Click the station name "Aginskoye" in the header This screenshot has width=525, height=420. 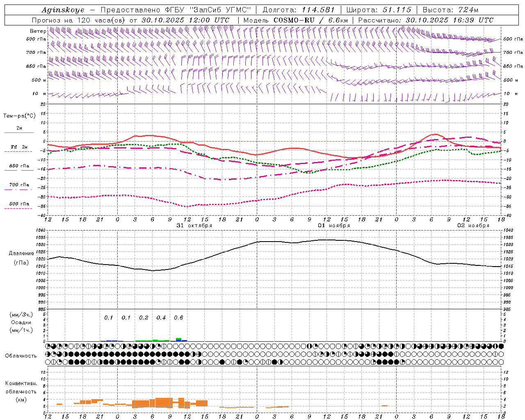click(63, 10)
